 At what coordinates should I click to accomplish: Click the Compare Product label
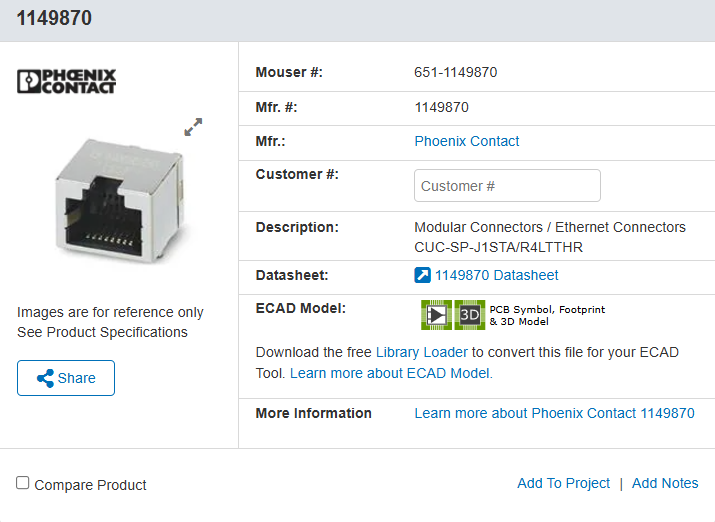[x=90, y=485]
